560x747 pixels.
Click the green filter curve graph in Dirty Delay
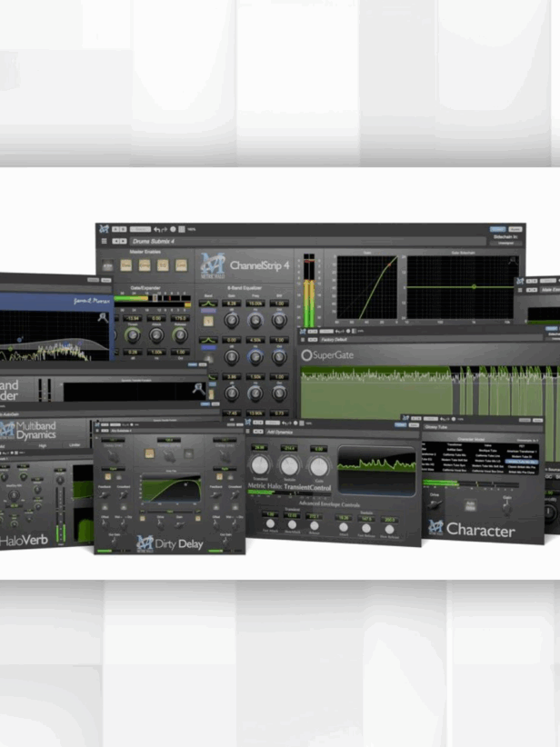171,489
